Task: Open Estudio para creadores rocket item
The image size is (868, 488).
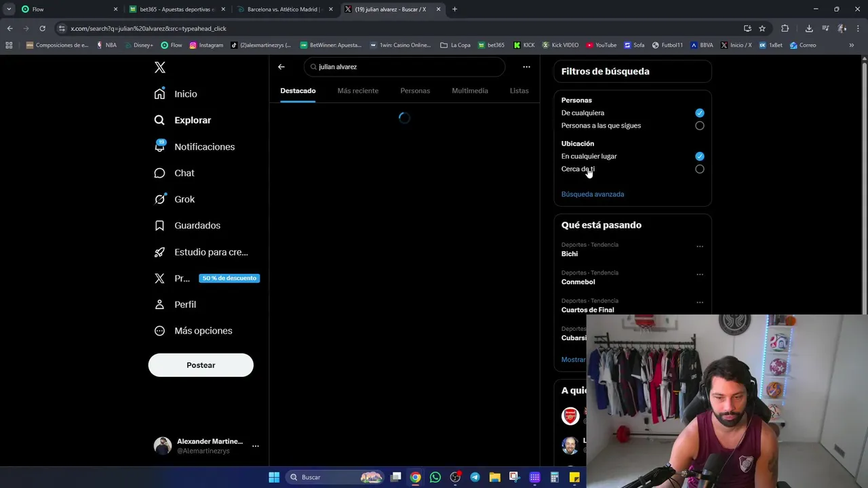Action: 201,252
